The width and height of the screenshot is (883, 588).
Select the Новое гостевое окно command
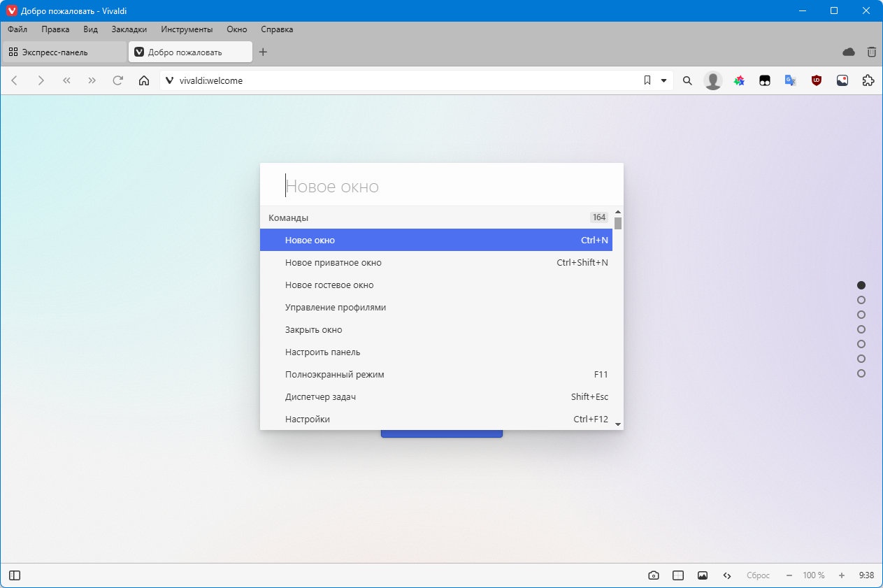(436, 285)
